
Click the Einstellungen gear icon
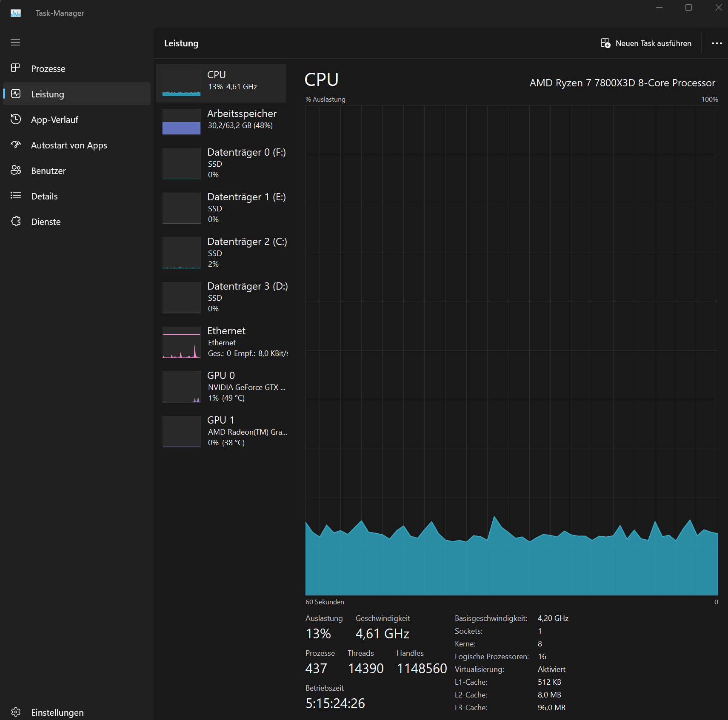pyautogui.click(x=16, y=712)
